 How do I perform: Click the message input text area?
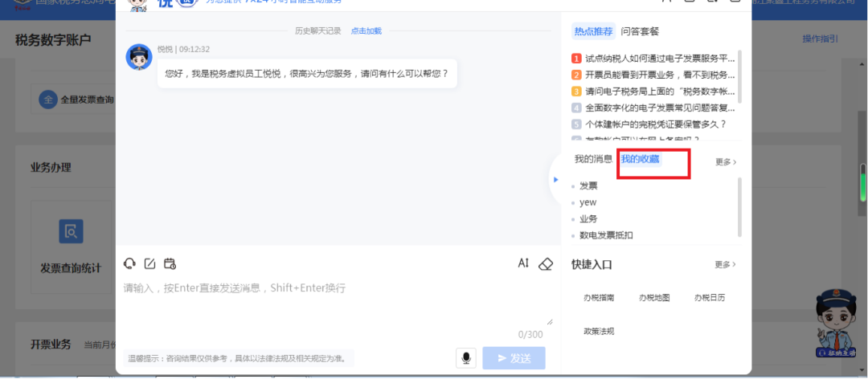click(338, 303)
